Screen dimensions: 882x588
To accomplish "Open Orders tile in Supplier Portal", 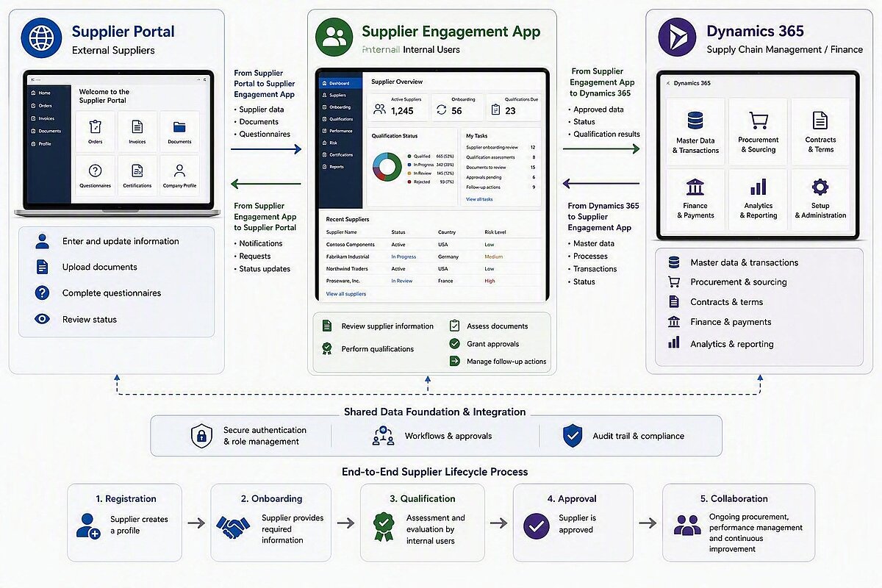I will pos(95,131).
